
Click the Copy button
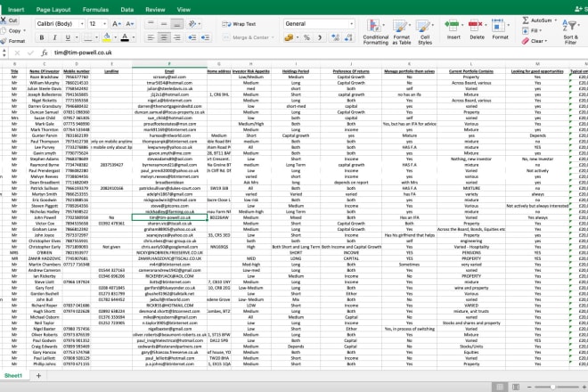[x=12, y=31]
